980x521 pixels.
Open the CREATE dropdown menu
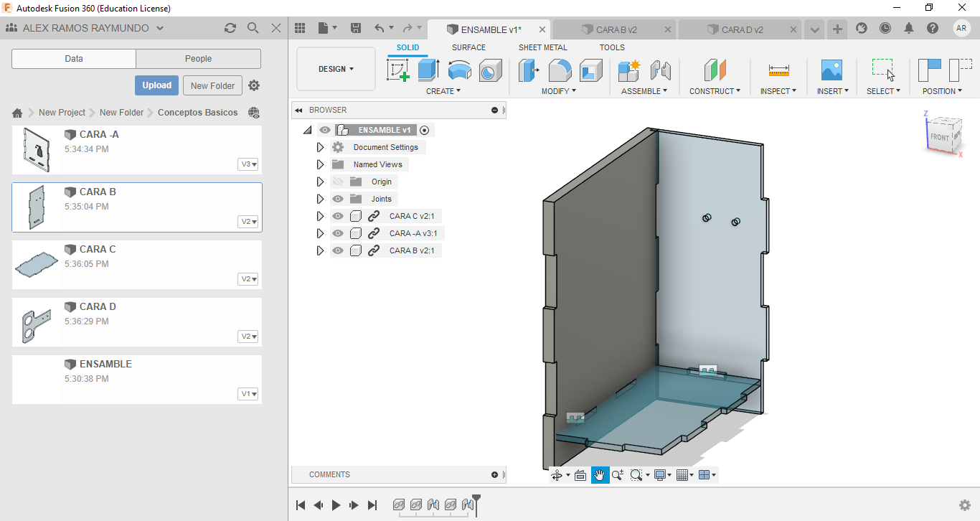pos(443,91)
